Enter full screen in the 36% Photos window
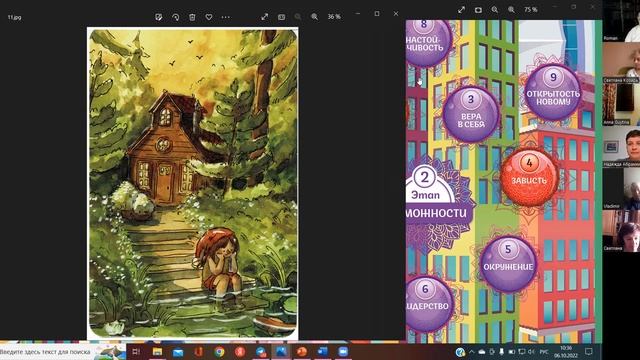Image resolution: width=640 pixels, height=360 pixels. point(264,17)
